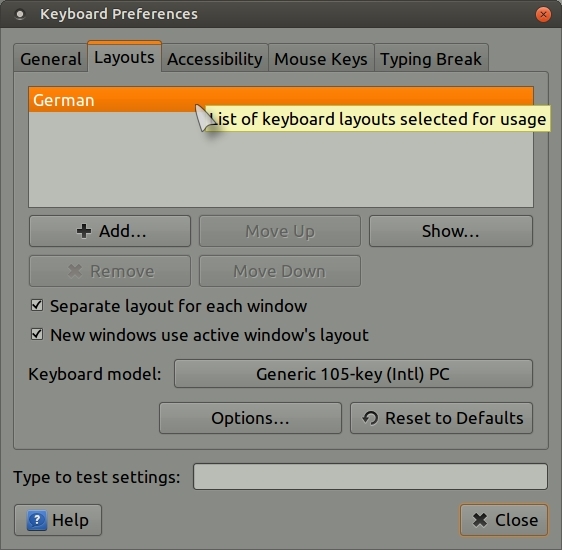Click the Show... layout button

(x=451, y=231)
